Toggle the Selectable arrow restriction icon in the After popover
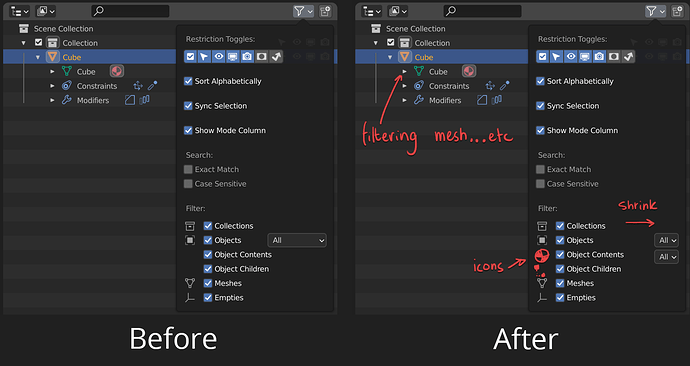 557,56
